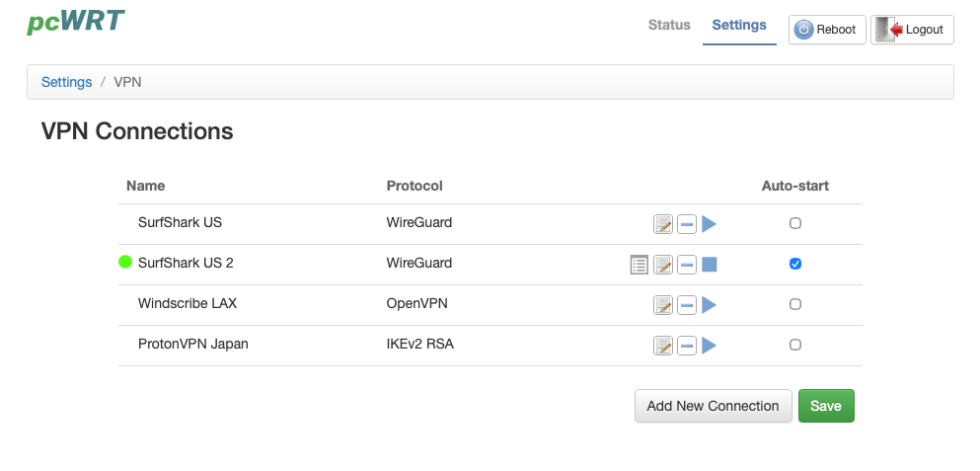Edit the ProtonVPN Japan connection

663,346
